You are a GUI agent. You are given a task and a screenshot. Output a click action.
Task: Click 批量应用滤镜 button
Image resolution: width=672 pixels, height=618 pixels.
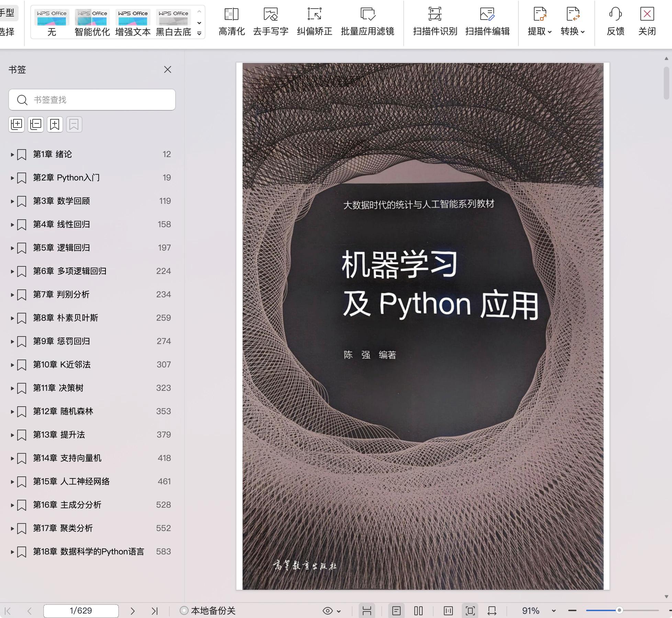pos(367,22)
